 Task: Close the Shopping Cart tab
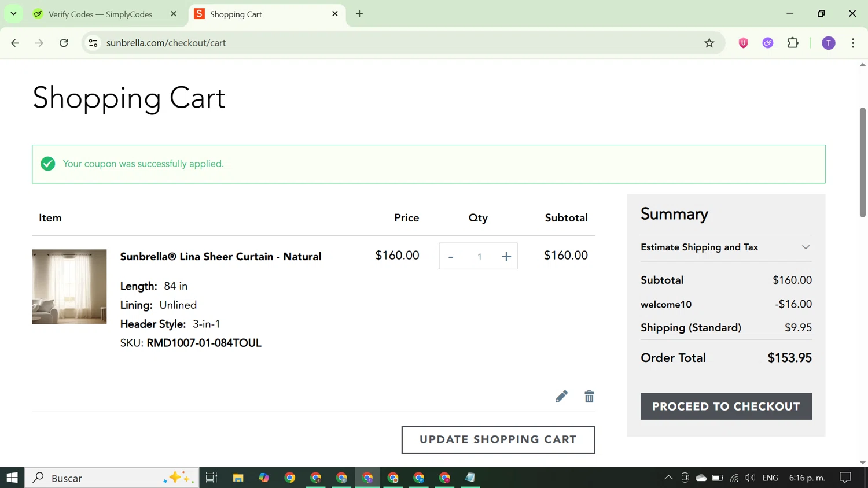(335, 14)
